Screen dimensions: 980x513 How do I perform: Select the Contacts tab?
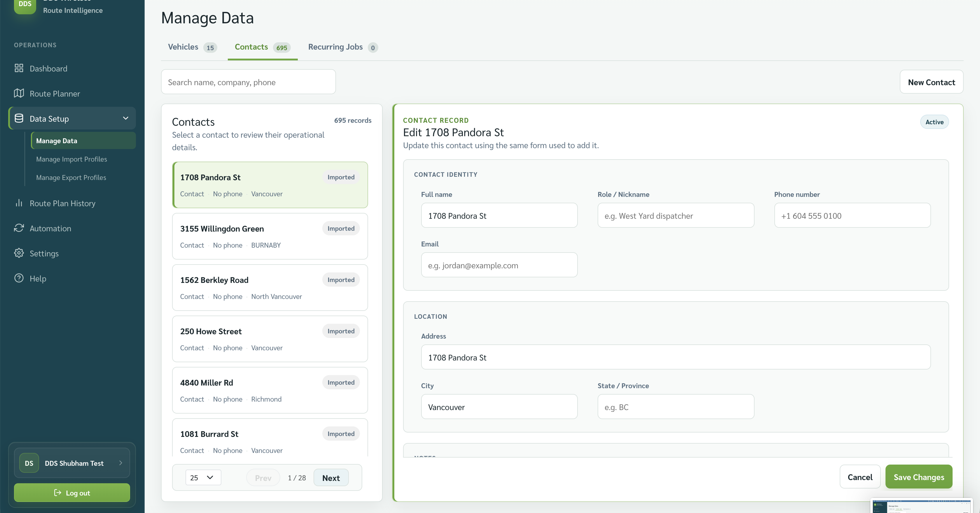click(x=262, y=47)
